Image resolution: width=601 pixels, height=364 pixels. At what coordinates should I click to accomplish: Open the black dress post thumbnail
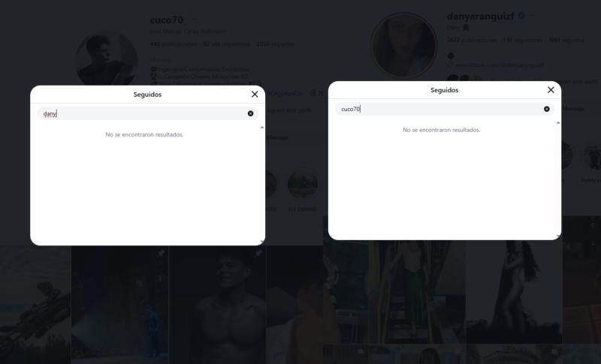pos(514,292)
